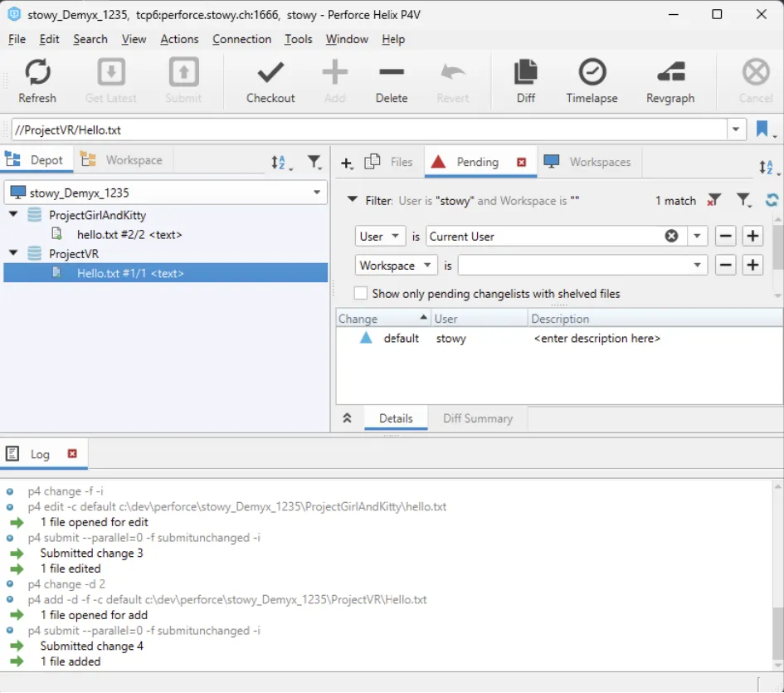Open the Connection menu

click(242, 39)
